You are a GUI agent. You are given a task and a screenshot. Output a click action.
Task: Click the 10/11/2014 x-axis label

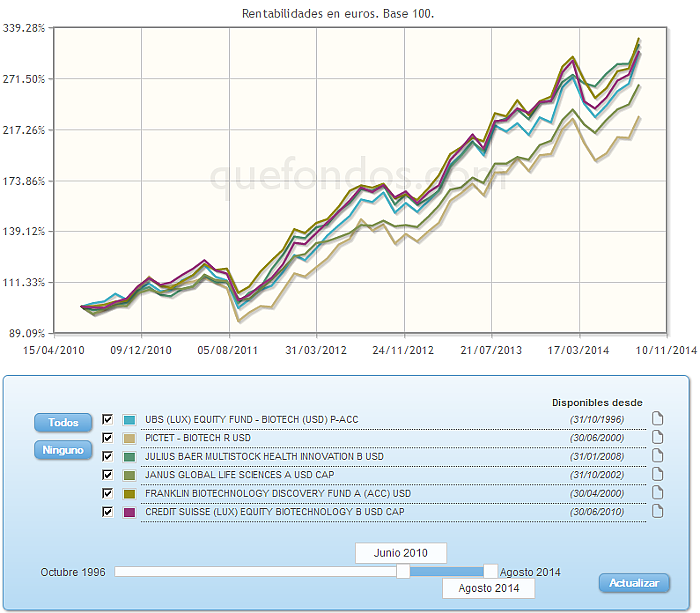point(666,350)
